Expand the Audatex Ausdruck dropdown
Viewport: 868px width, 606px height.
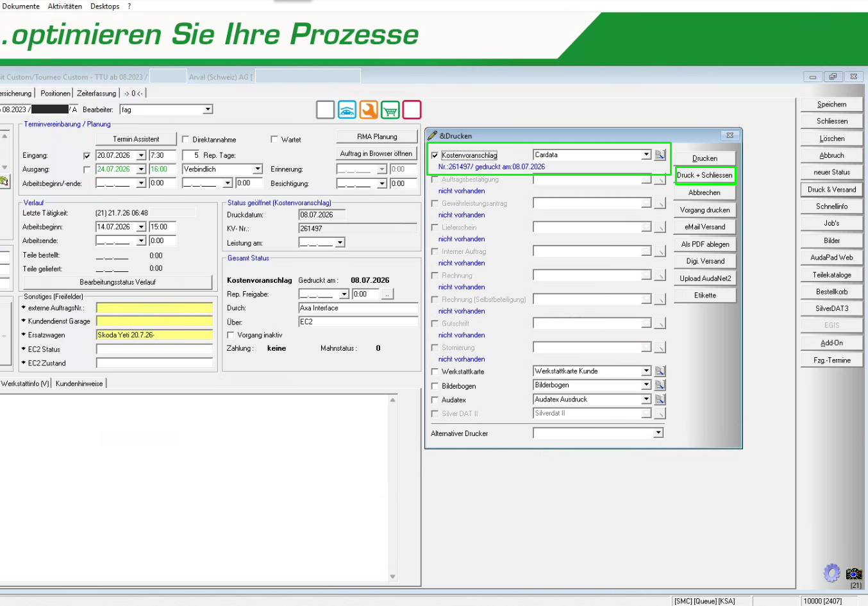click(x=646, y=400)
